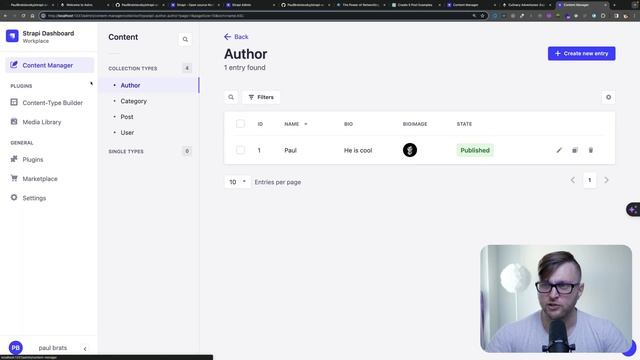Duplicate the Paul entry with the copy icon

coord(575,150)
